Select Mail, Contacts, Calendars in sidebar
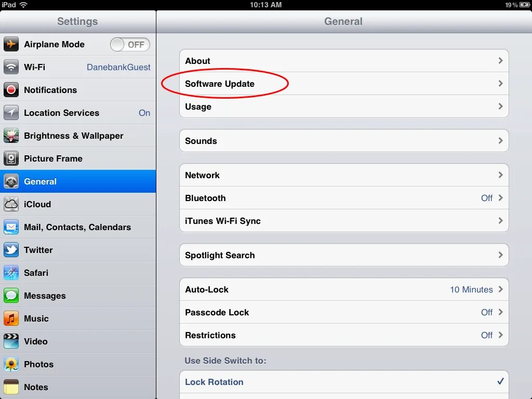Image resolution: width=532 pixels, height=399 pixels. click(x=78, y=227)
